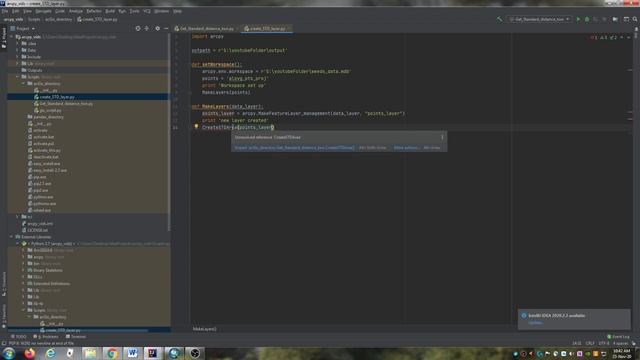640x360 pixels.
Task: Open Word from the Windows taskbar
Action: coord(132,353)
